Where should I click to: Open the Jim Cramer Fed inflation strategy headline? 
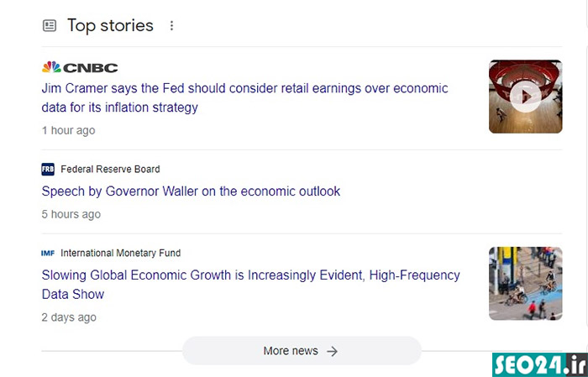click(245, 97)
